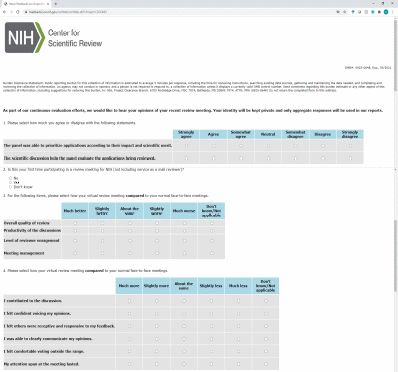Click the Much worse column header
This screenshot has width=398, height=372.
[184, 211]
